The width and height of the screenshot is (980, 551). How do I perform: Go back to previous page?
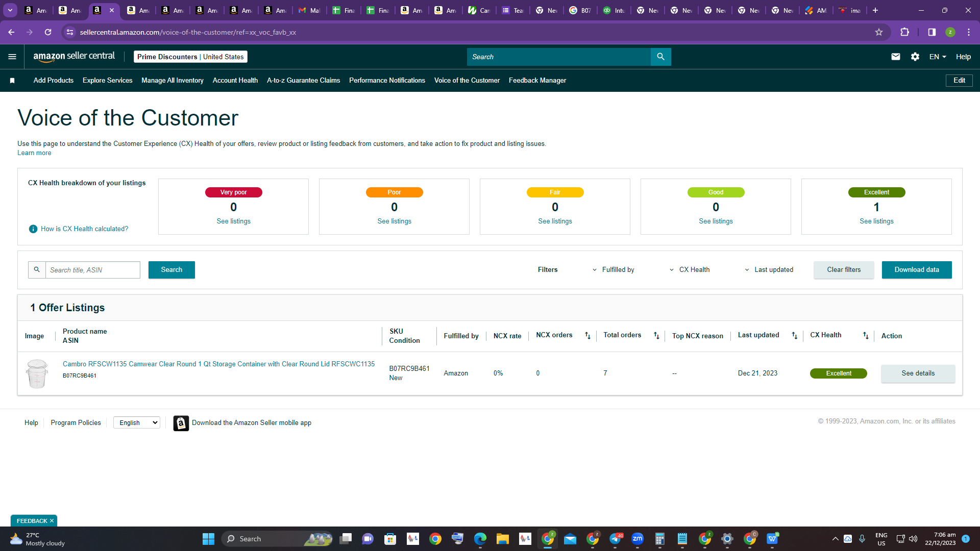[11, 32]
